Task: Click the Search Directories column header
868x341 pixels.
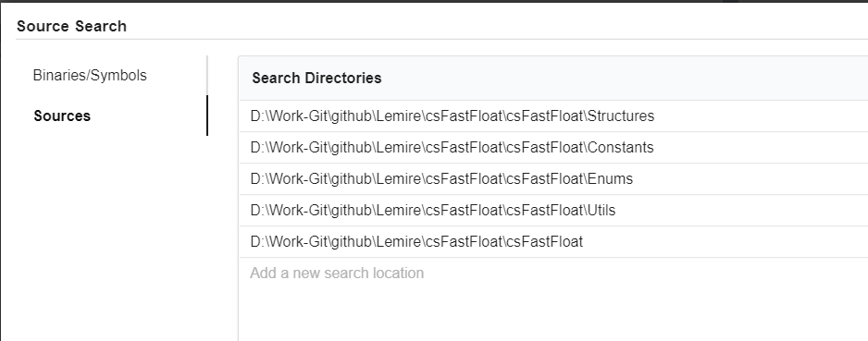Action: point(316,78)
